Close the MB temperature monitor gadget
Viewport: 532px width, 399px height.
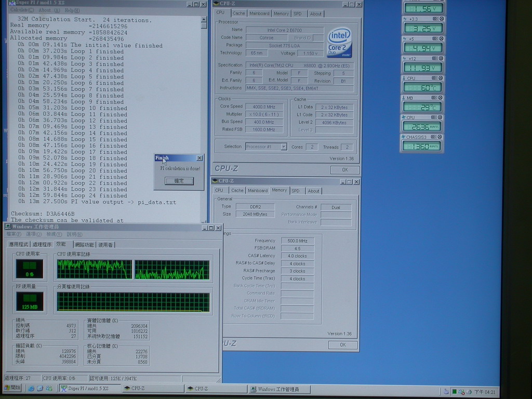[441, 97]
